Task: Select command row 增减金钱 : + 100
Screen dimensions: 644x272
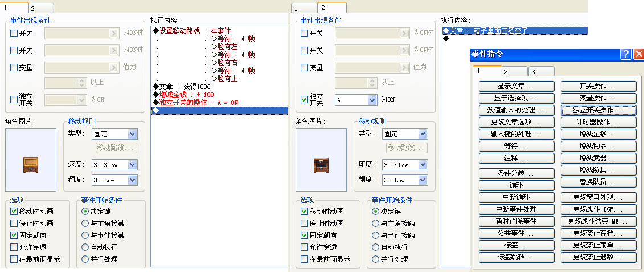Action: coord(220,95)
